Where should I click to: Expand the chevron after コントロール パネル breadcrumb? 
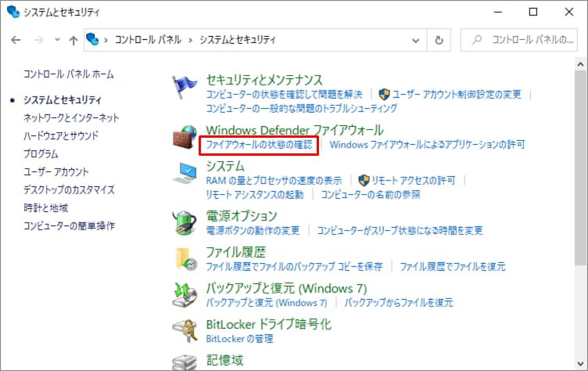[x=191, y=40]
